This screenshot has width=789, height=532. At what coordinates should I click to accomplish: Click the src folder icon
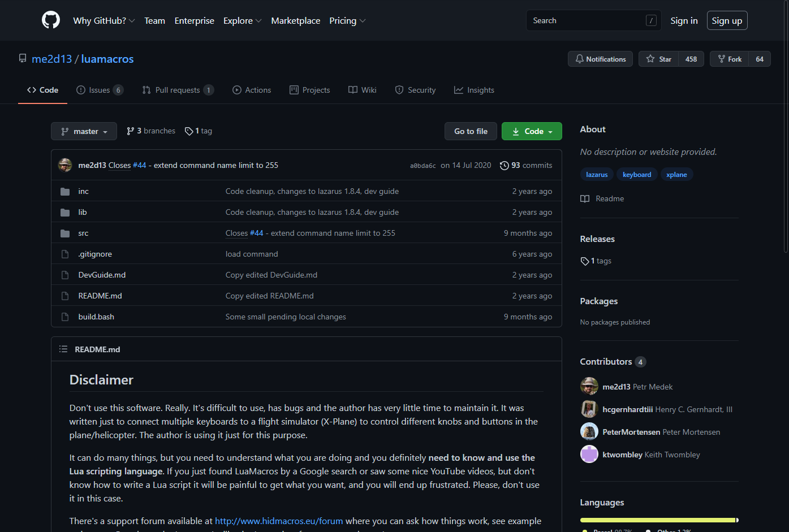coord(65,233)
